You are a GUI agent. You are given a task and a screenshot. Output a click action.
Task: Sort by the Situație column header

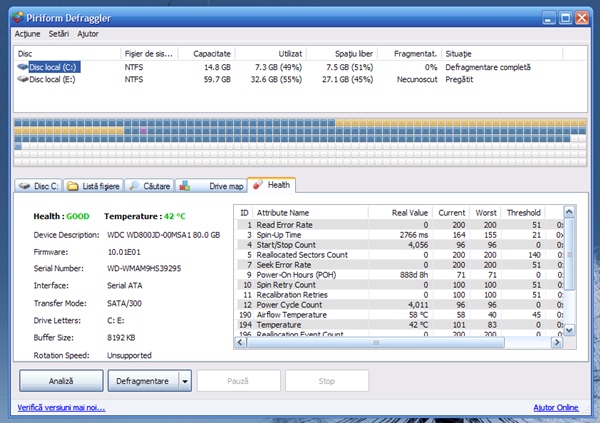click(x=502, y=54)
